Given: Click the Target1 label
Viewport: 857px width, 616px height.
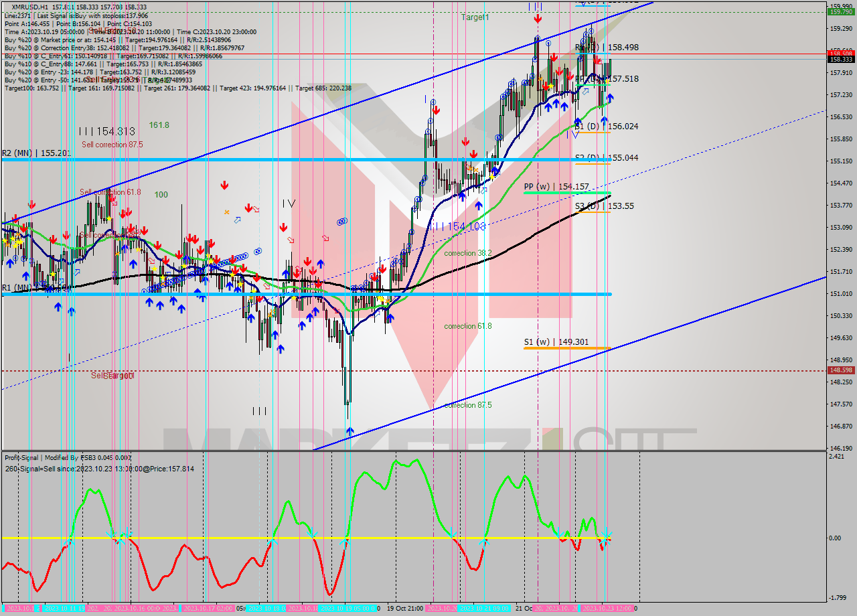Looking at the screenshot, I should pos(475,17).
